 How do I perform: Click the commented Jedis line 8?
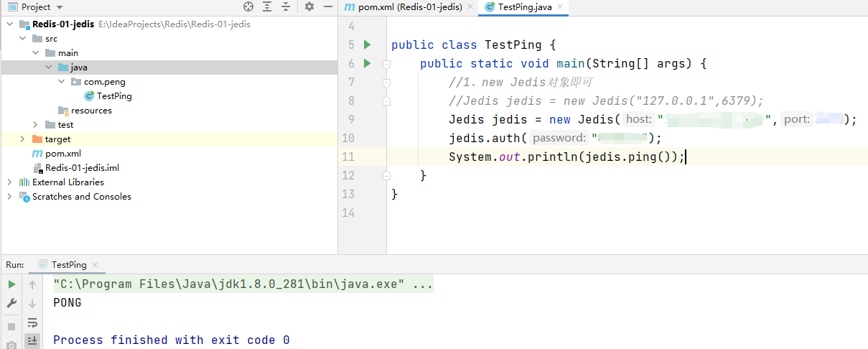(x=606, y=101)
